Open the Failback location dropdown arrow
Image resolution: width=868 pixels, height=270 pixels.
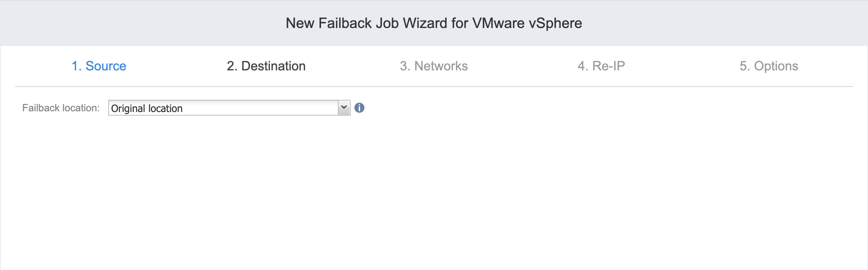click(x=344, y=108)
